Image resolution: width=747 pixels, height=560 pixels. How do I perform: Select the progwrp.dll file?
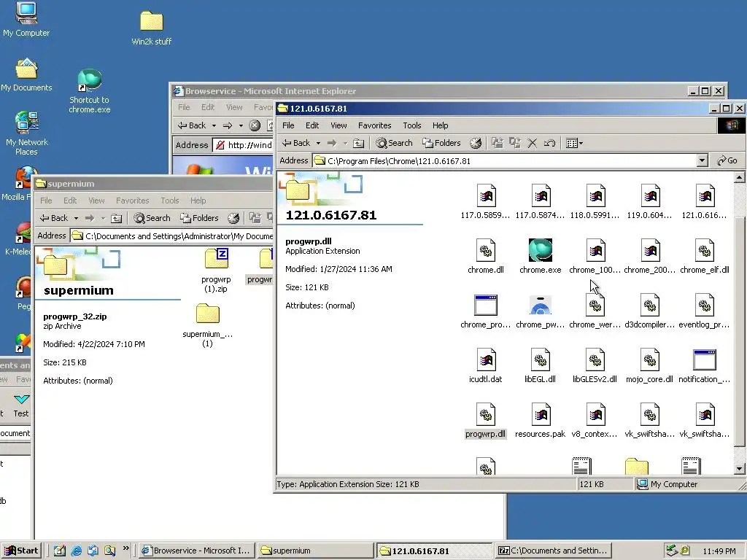485,420
